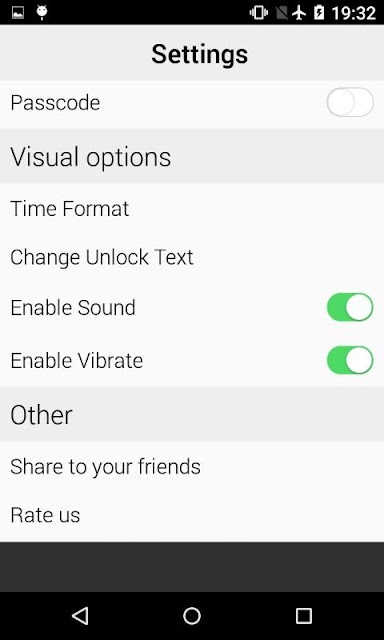The width and height of the screenshot is (384, 640).
Task: Tap the Android debug notification icon
Action: 42,13
